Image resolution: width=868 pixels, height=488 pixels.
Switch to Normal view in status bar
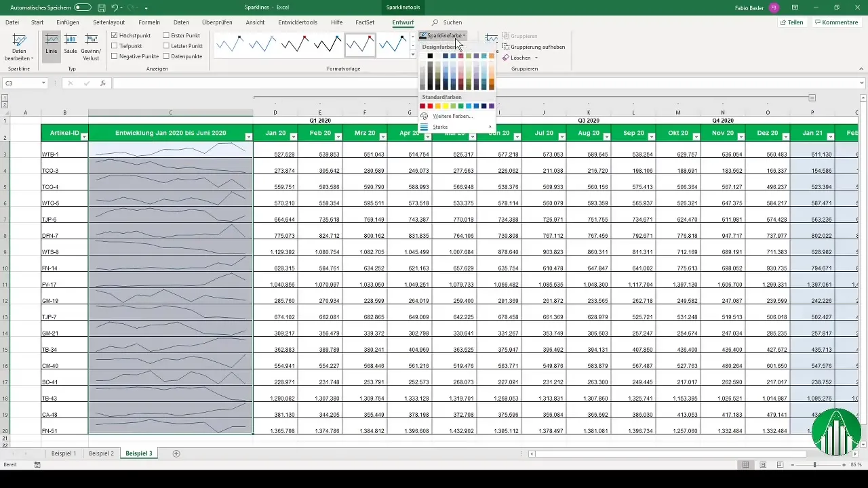click(745, 465)
